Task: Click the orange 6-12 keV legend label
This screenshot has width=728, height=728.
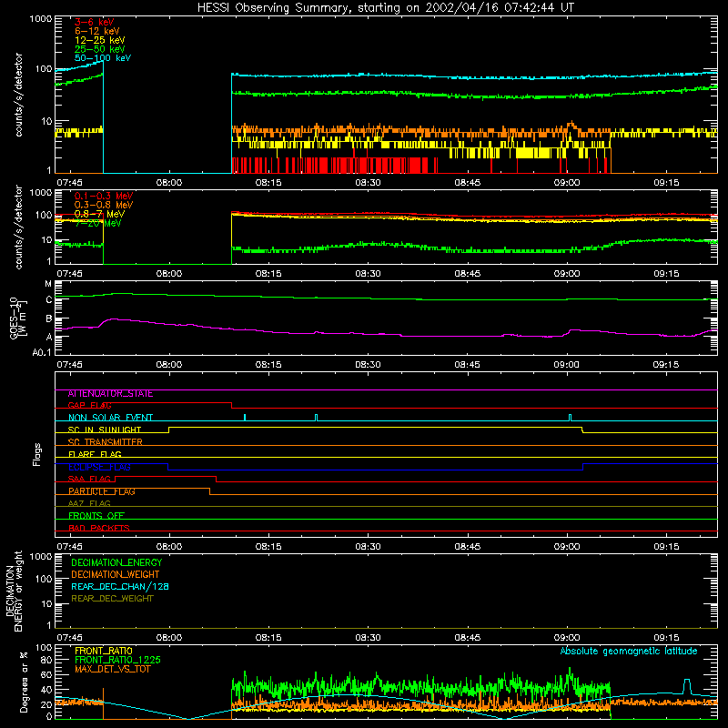Action: click(x=97, y=31)
